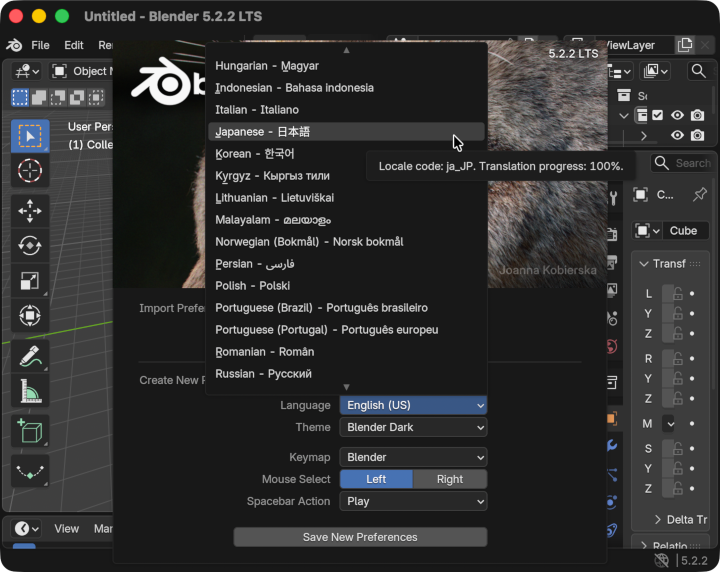Click the new view layer icon beside ViewLayer
This screenshot has width=720, height=572.
pyautogui.click(x=685, y=45)
